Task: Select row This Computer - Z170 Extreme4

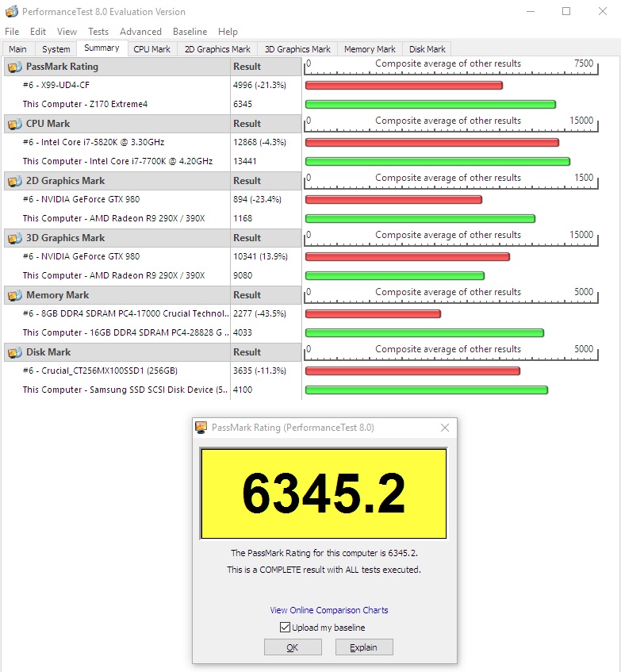Action: 117,104
